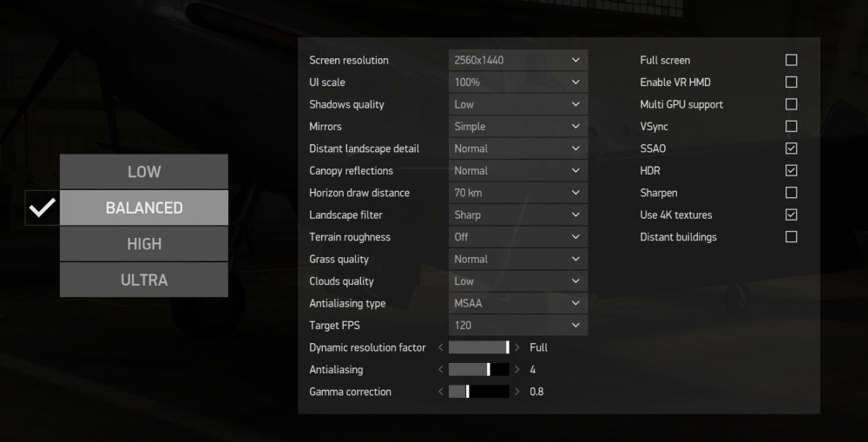
Task: Uncheck Use 4K textures
Action: tap(791, 214)
